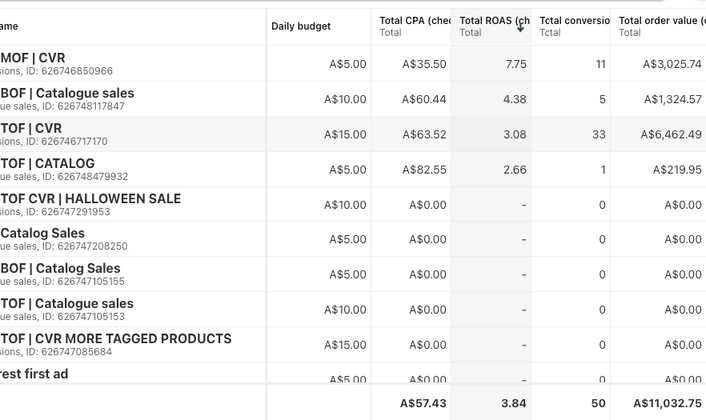Click the Total CPA column header
706x420 pixels.
(414, 21)
